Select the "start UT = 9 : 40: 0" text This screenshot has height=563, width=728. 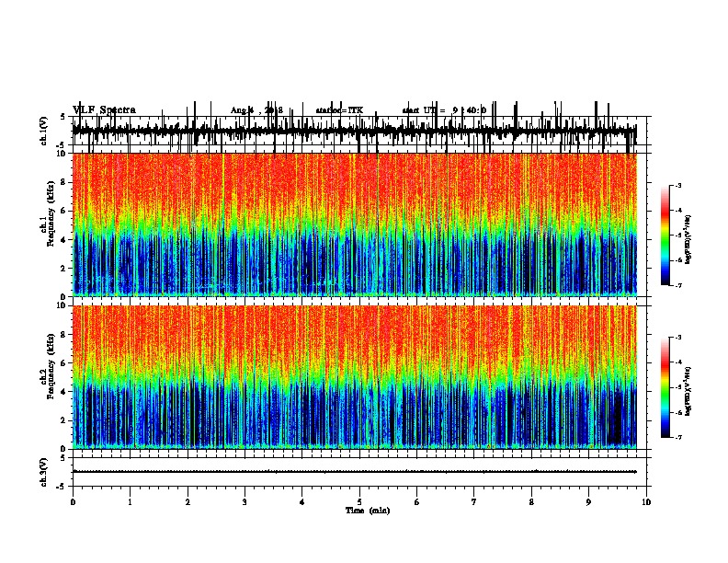[x=444, y=110]
